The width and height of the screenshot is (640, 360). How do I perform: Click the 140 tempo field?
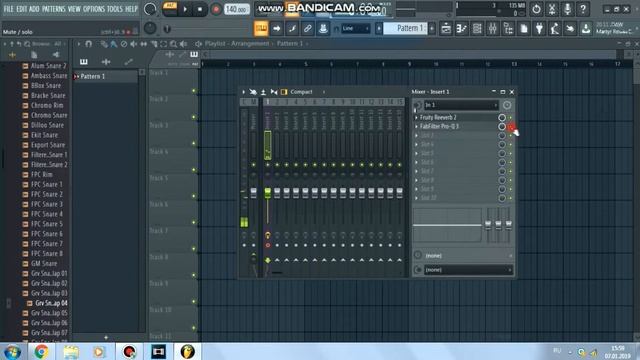236,9
